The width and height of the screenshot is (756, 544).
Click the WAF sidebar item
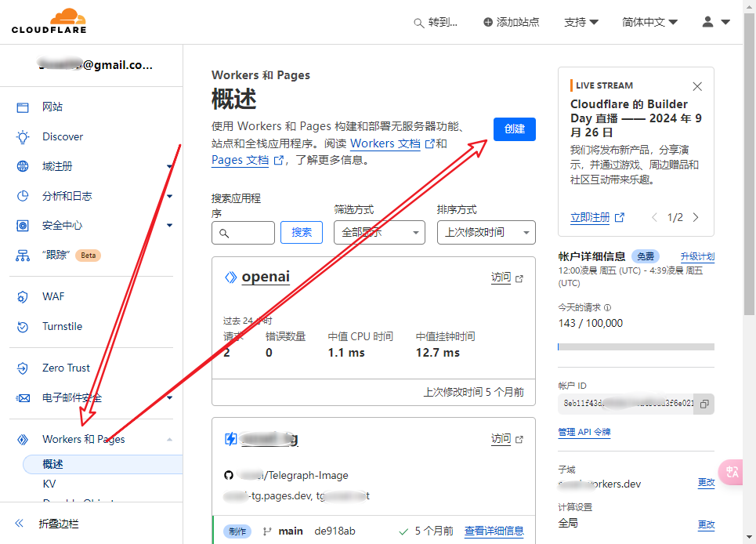pyautogui.click(x=53, y=296)
